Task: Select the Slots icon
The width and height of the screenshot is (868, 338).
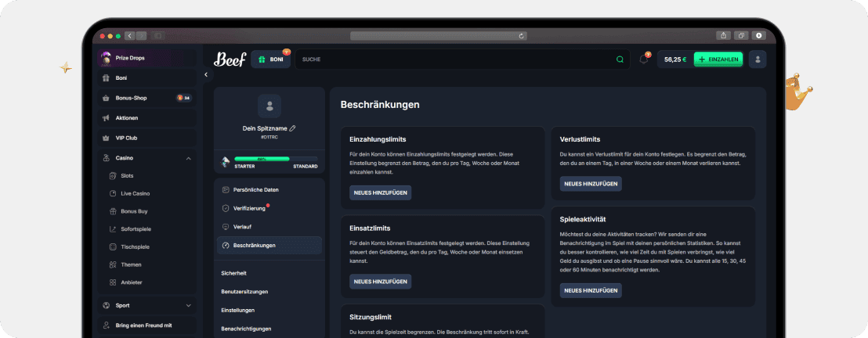Action: point(113,176)
